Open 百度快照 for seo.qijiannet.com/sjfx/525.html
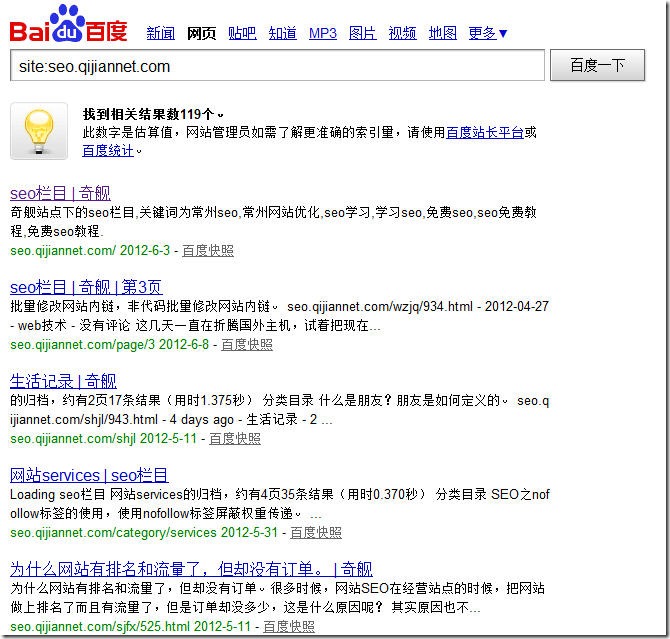 [289, 627]
